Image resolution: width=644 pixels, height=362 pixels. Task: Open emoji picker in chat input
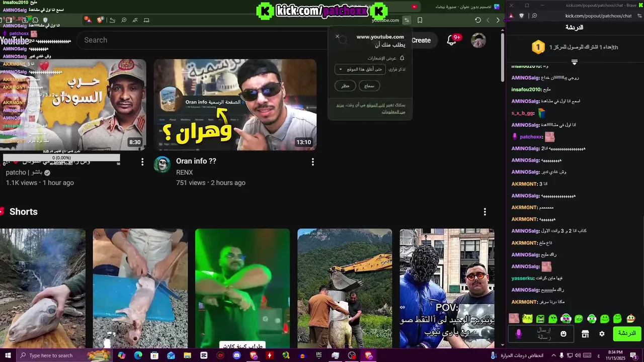point(563,334)
